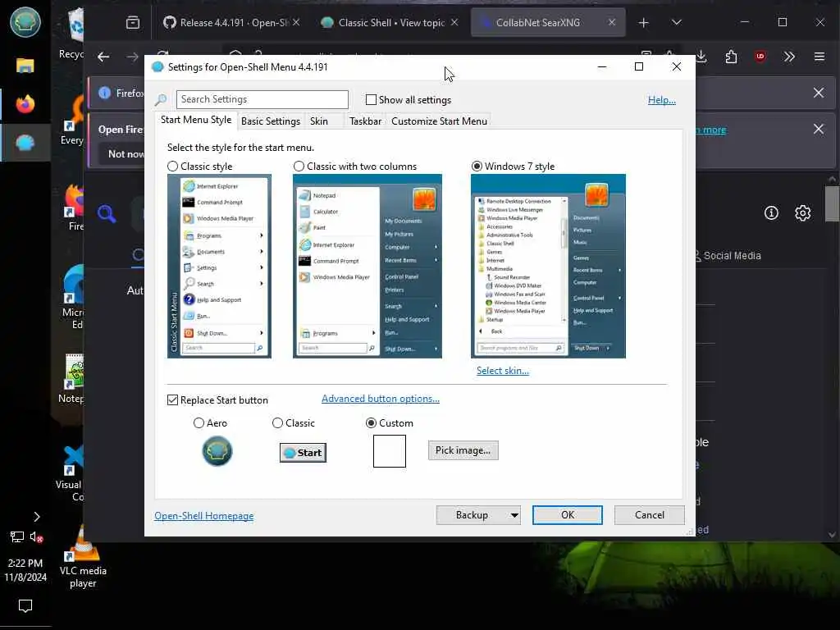
Task: Click the Classic two columns preview image
Action: (367, 267)
